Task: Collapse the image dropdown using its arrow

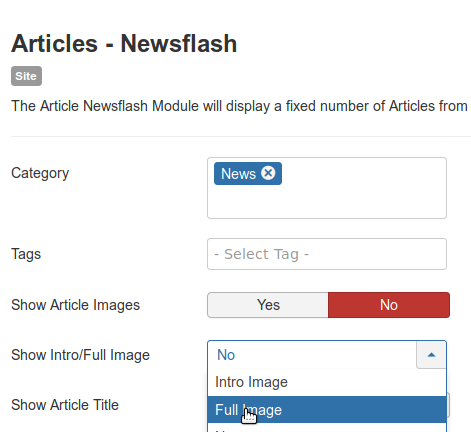Action: click(431, 355)
